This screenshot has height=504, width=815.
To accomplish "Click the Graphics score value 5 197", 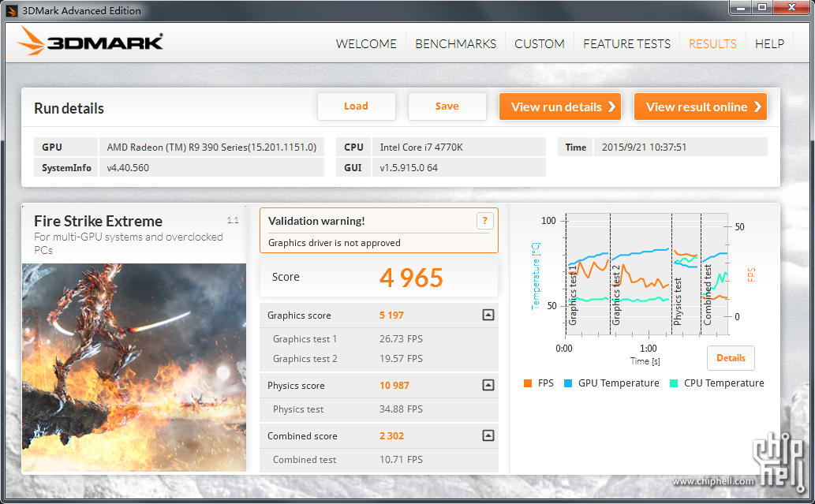I will [x=391, y=315].
